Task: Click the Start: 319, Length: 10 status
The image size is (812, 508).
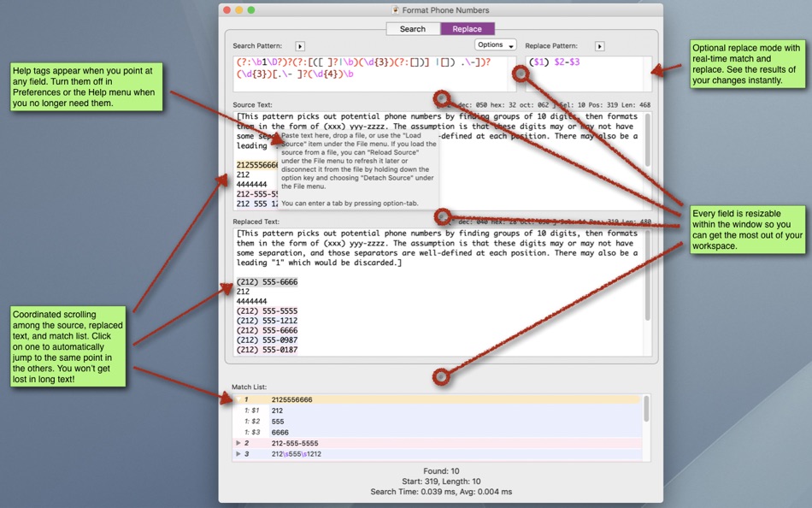Action: click(x=441, y=481)
